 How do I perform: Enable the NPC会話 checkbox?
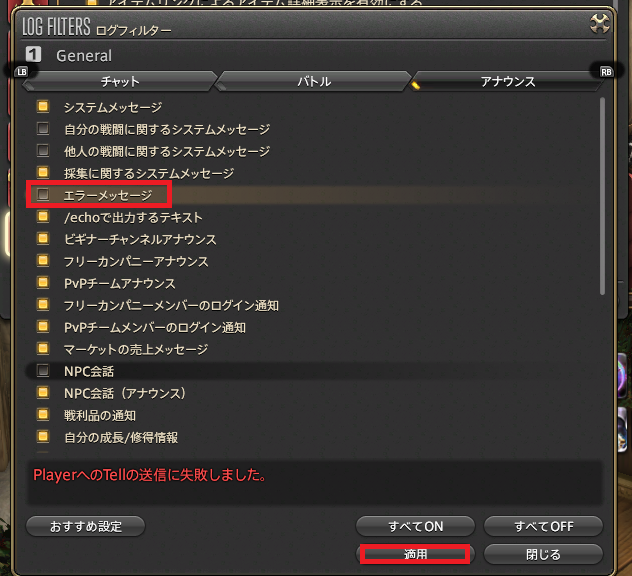[x=43, y=371]
